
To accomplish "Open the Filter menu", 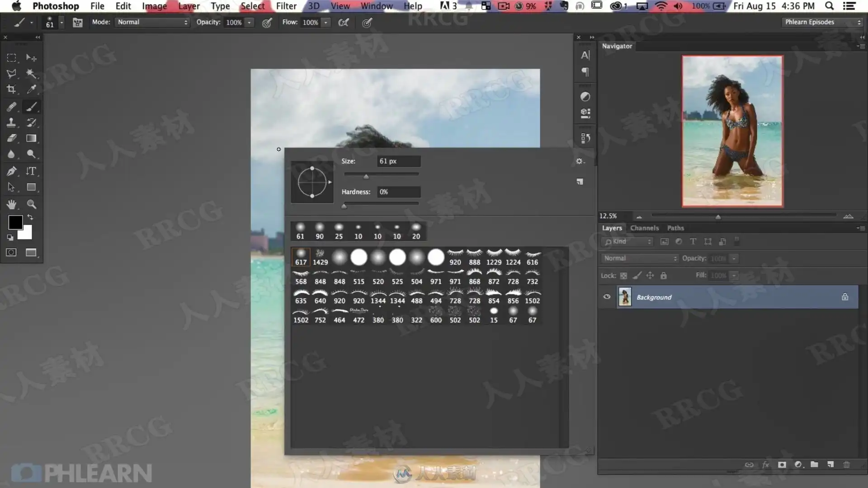I will [x=286, y=6].
